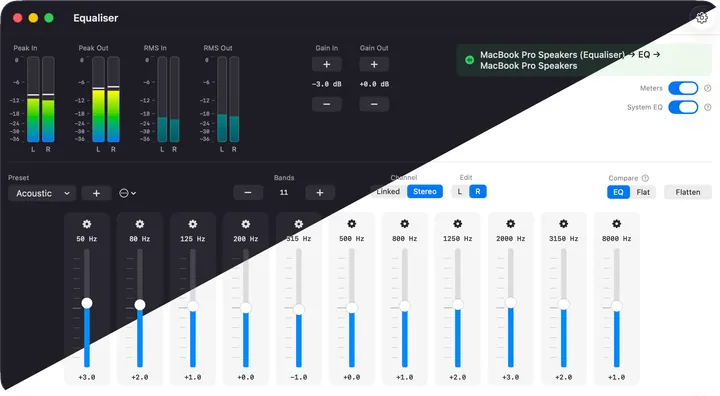The image size is (720, 396).
Task: Click the Peak Out level meter
Action: click(106, 99)
